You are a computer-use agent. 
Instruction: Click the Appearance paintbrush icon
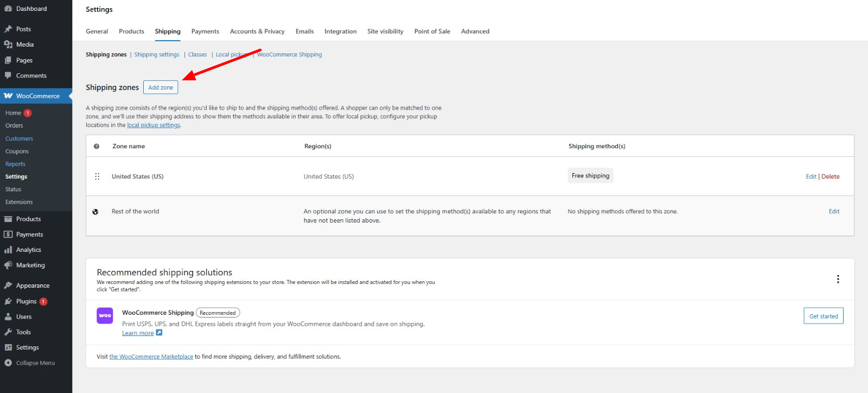(x=8, y=286)
